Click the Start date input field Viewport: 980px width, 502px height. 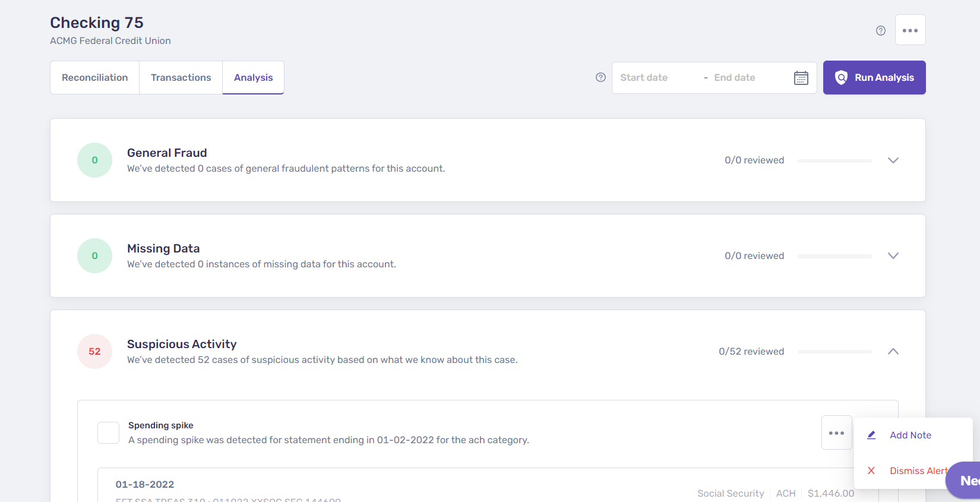(x=653, y=78)
